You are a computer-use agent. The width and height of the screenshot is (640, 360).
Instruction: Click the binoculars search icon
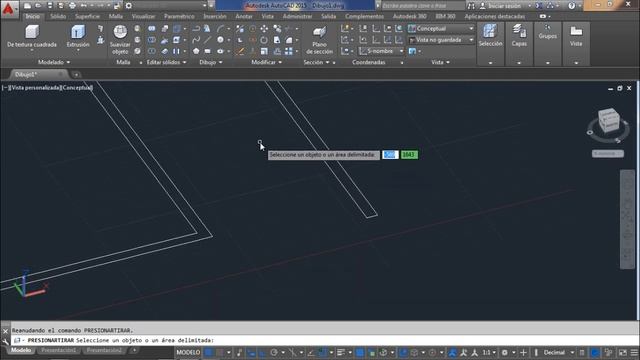pyautogui.click(x=471, y=6)
